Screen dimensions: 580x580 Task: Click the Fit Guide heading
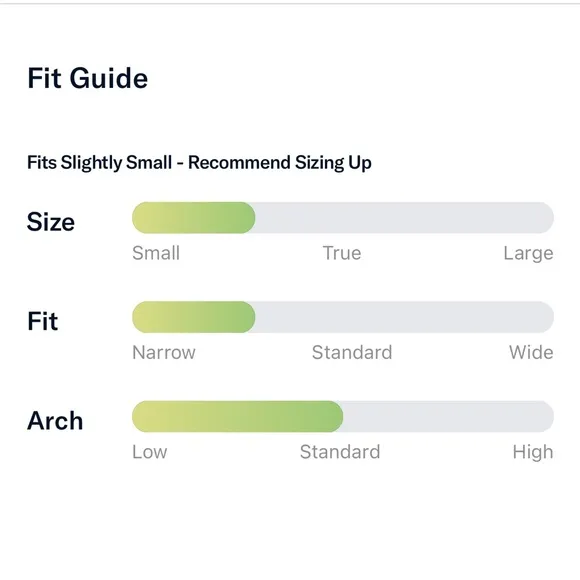click(88, 78)
